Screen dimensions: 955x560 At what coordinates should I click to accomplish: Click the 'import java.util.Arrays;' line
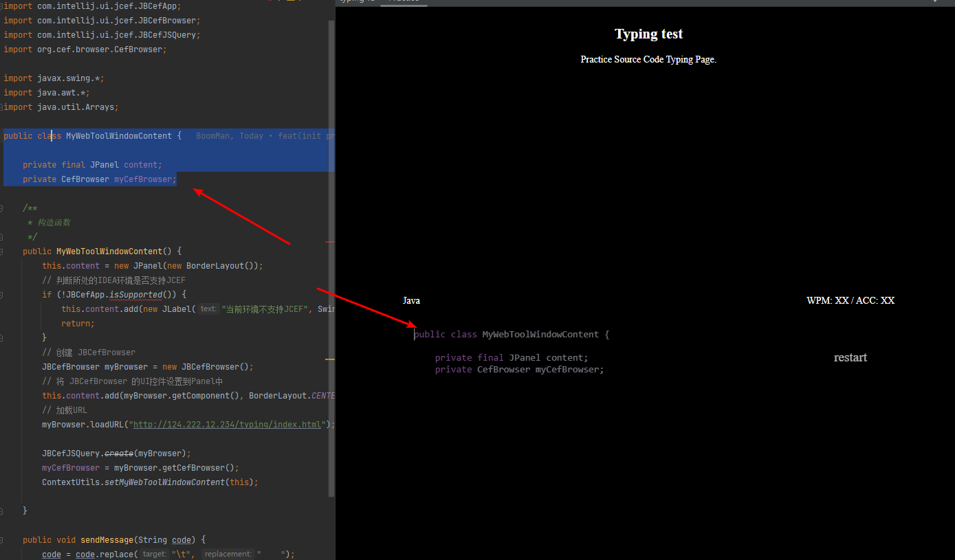[x=61, y=107]
